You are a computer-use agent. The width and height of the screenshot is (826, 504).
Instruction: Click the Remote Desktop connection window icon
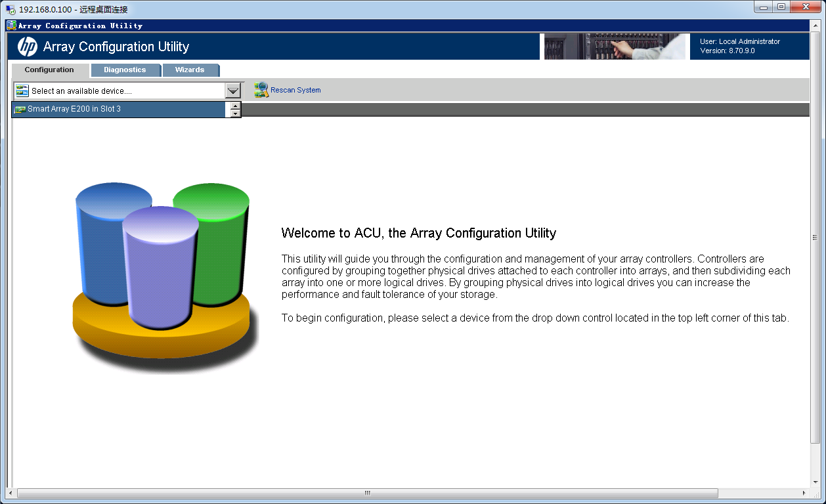coord(11,9)
